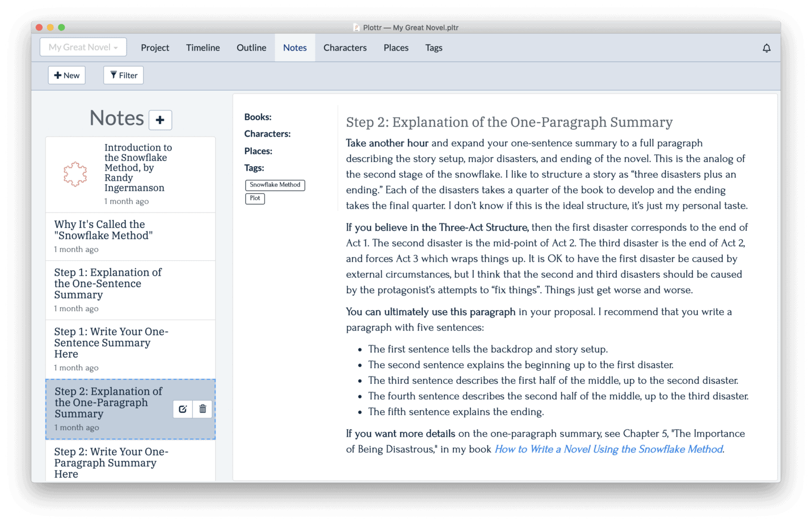812x524 pixels.
Task: Click the plus button beside Notes heading
Action: click(x=160, y=120)
